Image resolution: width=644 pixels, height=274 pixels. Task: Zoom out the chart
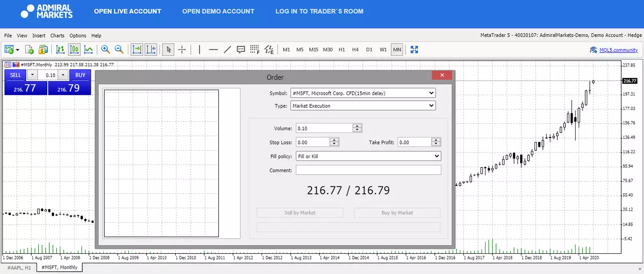[119, 49]
